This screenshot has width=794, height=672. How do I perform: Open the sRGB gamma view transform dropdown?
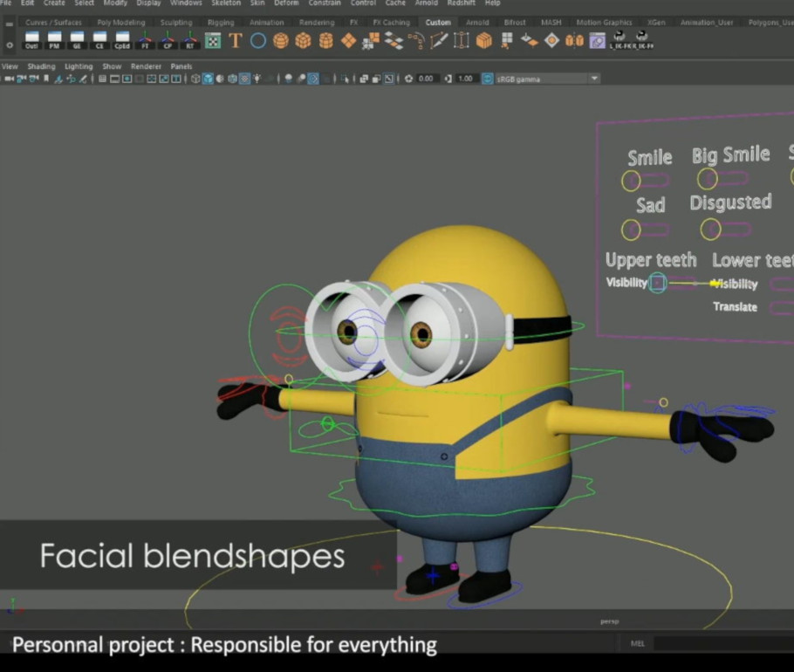coord(547,79)
